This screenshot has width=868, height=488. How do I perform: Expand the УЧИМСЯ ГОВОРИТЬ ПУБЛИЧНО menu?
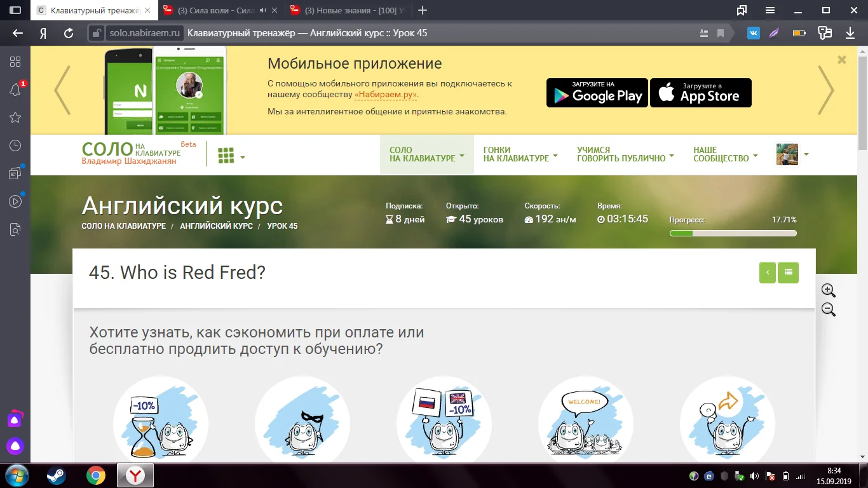(624, 154)
